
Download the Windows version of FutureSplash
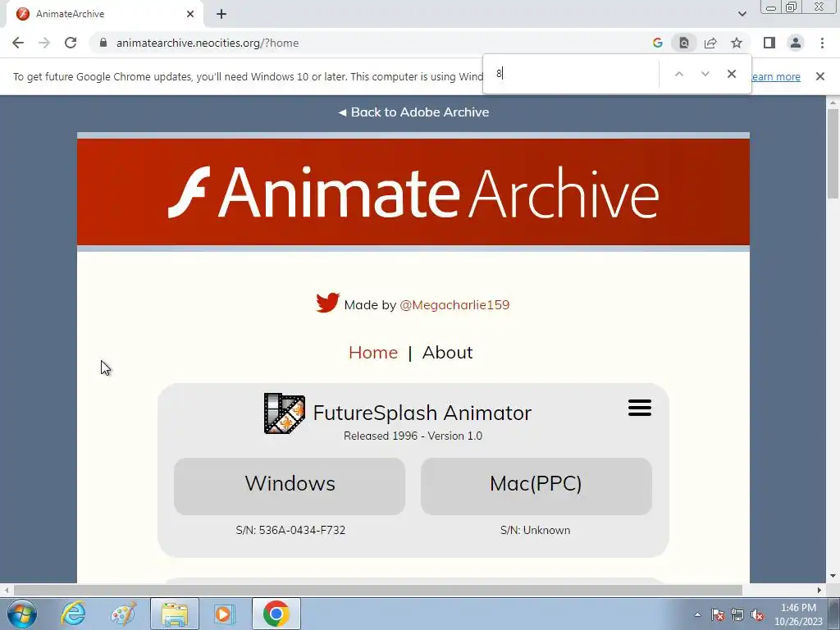coord(290,486)
